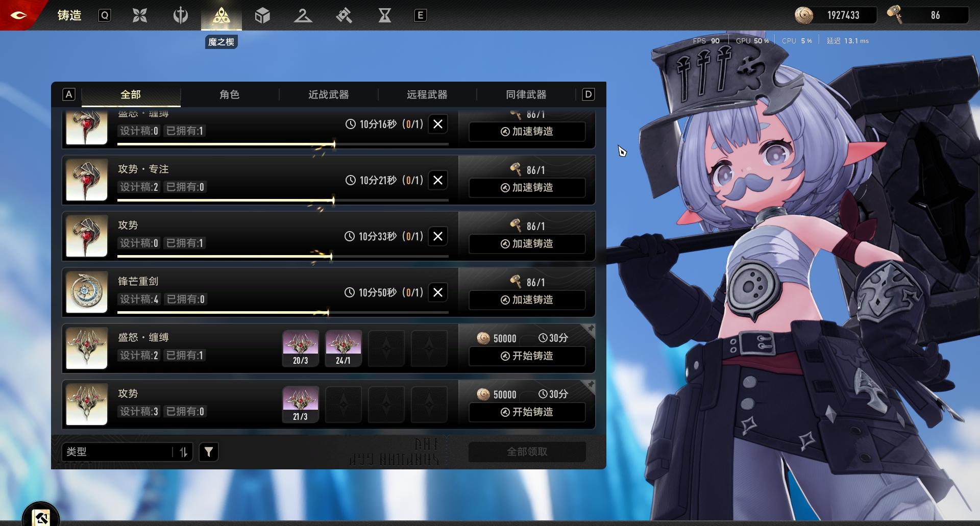Viewport: 980px width, 526px height.
Task: Click the gold coin currency icon
Action: pos(803,15)
